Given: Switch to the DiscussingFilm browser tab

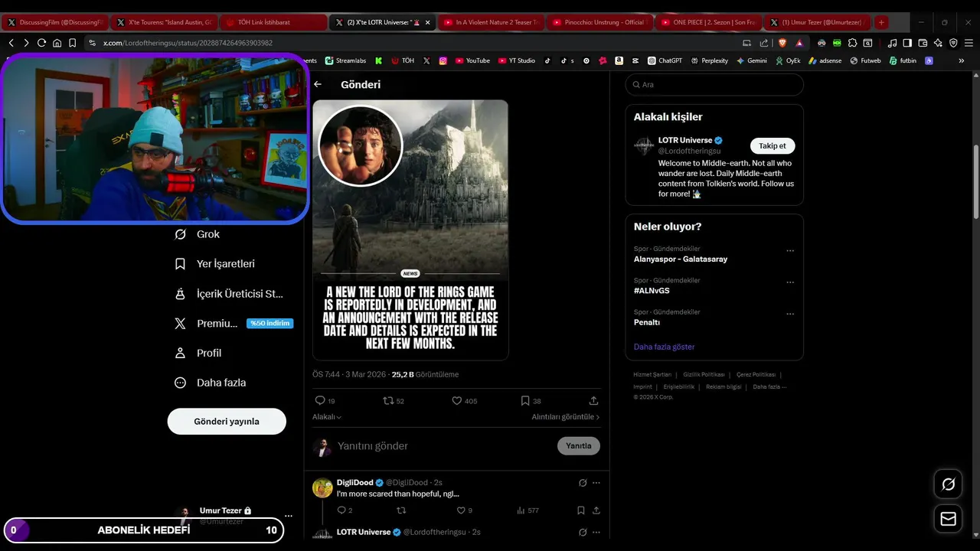Looking at the screenshot, I should [x=55, y=22].
